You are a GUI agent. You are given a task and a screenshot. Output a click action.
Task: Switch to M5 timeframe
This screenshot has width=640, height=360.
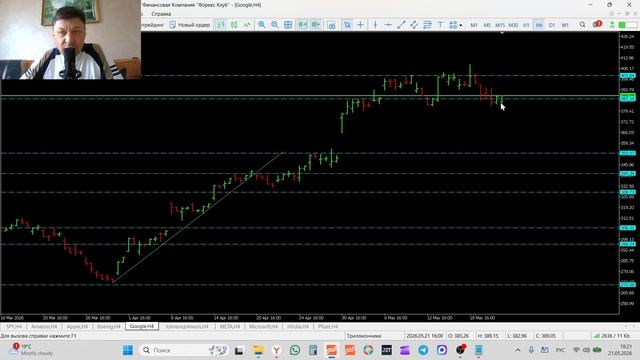[x=487, y=25]
